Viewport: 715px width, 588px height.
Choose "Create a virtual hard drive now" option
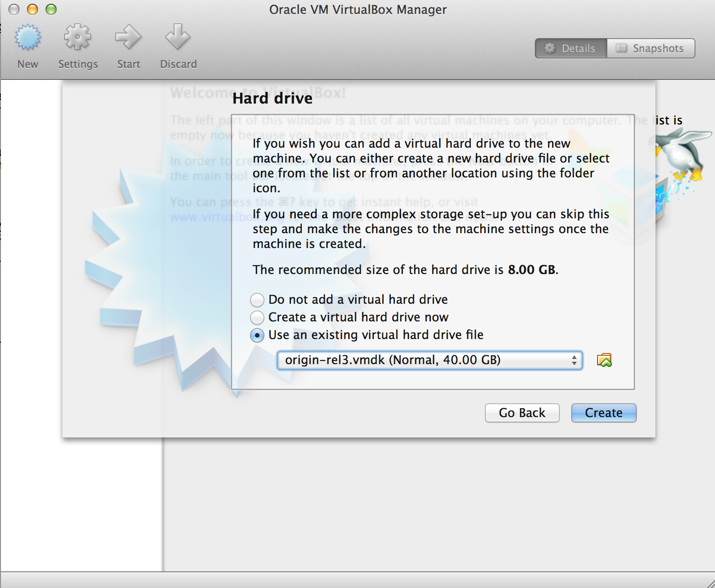pyautogui.click(x=257, y=318)
